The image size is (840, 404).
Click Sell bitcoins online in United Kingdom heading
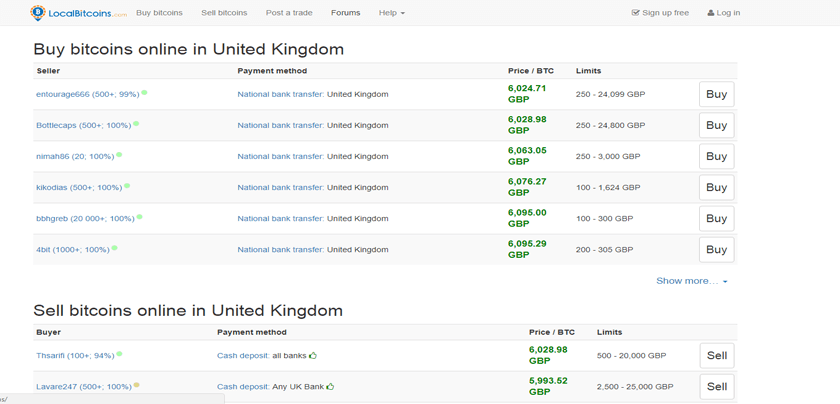point(188,310)
